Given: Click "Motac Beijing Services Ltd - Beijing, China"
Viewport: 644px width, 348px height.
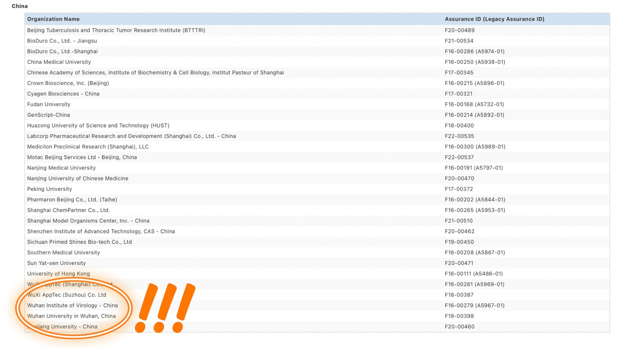Looking at the screenshot, I should tap(82, 158).
